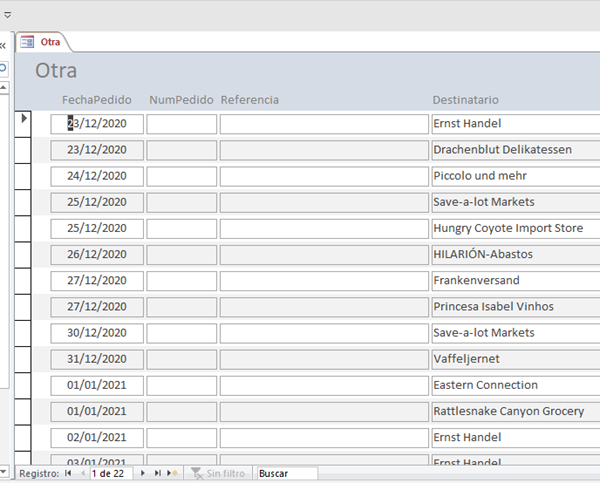
Task: Click Referencia field in Vaffeljernet row
Action: coord(324,359)
